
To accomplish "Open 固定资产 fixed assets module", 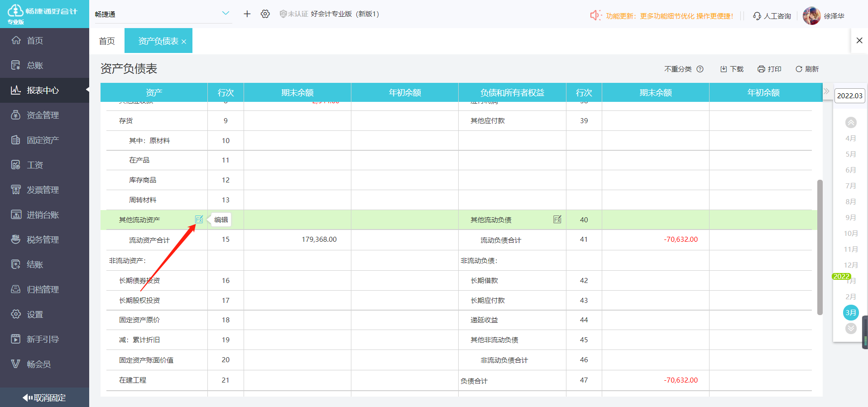I will (44, 140).
